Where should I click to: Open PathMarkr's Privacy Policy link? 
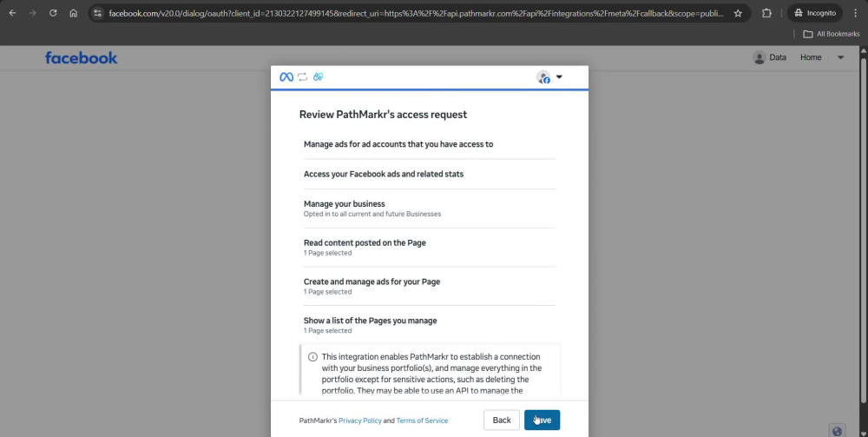coord(360,421)
